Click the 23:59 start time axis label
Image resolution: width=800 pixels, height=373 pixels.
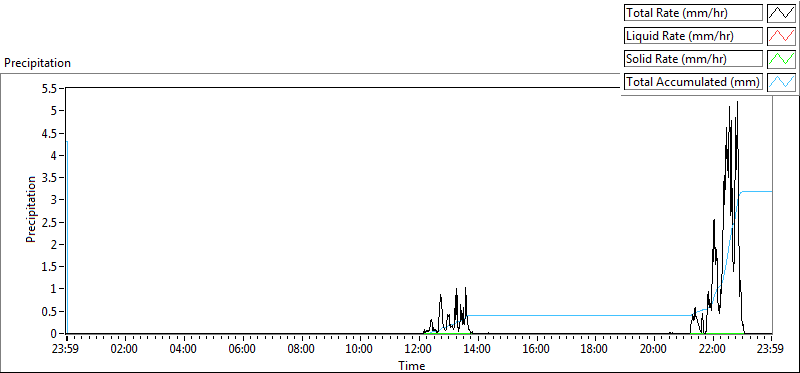[66, 350]
